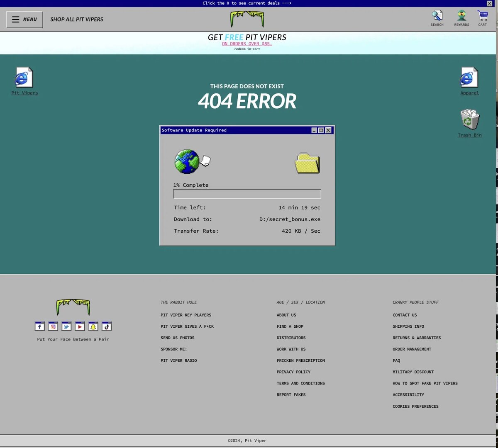The height and width of the screenshot is (448, 498).
Task: Open Returns & Warranties link
Action: click(417, 338)
